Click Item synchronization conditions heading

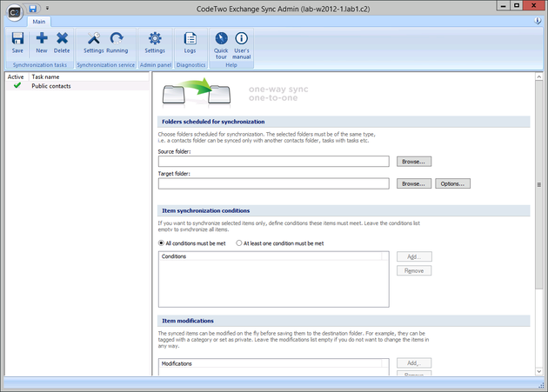(205, 210)
